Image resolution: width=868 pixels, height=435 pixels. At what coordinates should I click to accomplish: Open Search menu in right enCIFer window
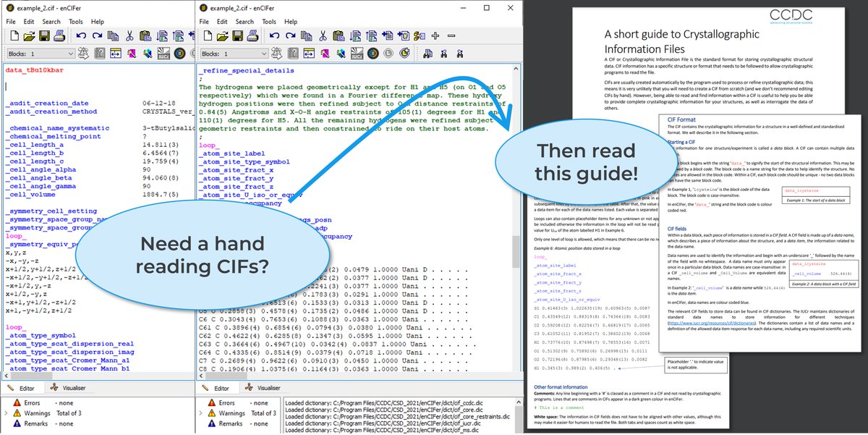pos(245,22)
